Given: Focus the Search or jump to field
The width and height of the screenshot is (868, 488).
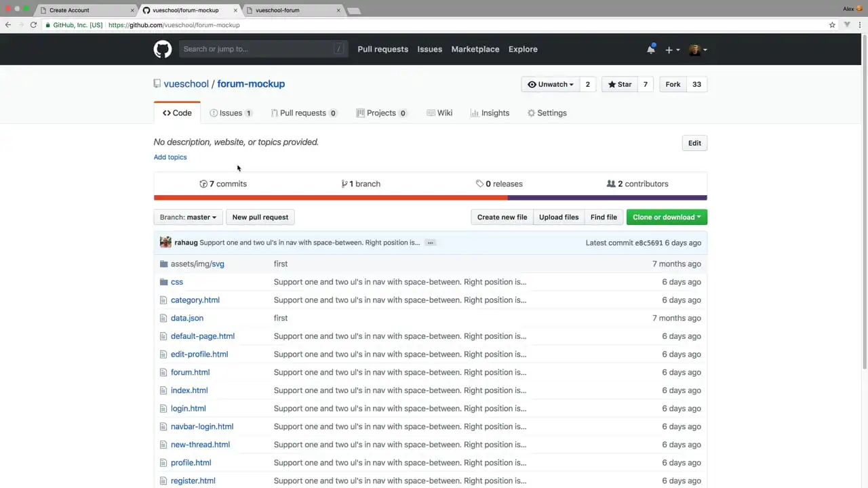Looking at the screenshot, I should pyautogui.click(x=264, y=49).
